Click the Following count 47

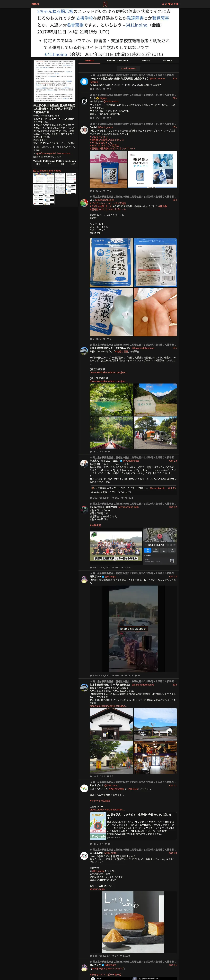49,164
